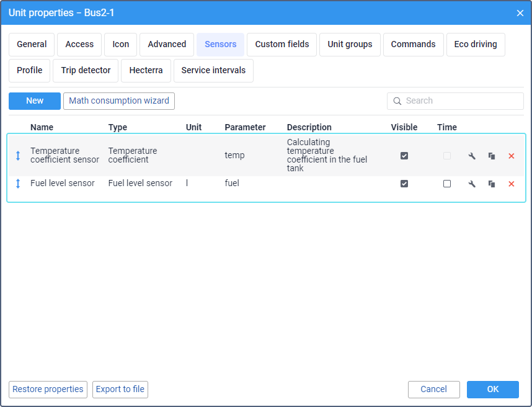Uncheck Visible for Temperature coefficient sensor
The width and height of the screenshot is (532, 407).
[404, 156]
